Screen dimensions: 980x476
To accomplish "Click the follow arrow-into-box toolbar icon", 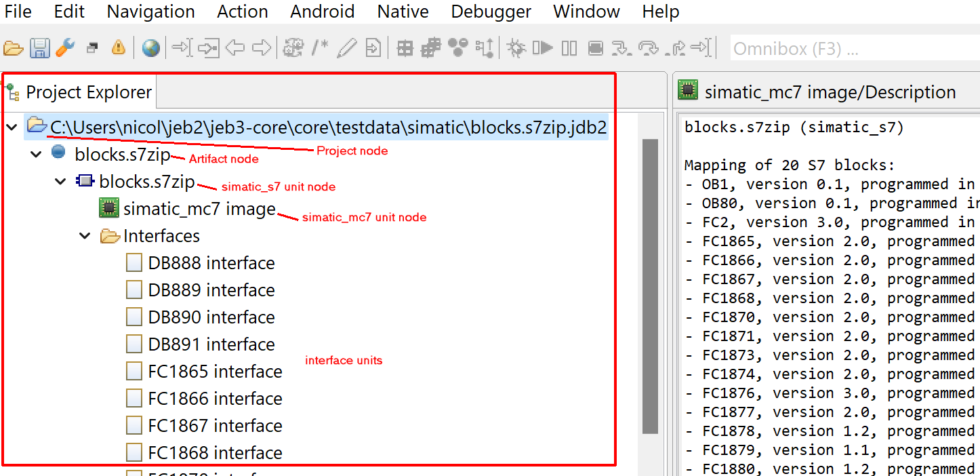I will [209, 48].
